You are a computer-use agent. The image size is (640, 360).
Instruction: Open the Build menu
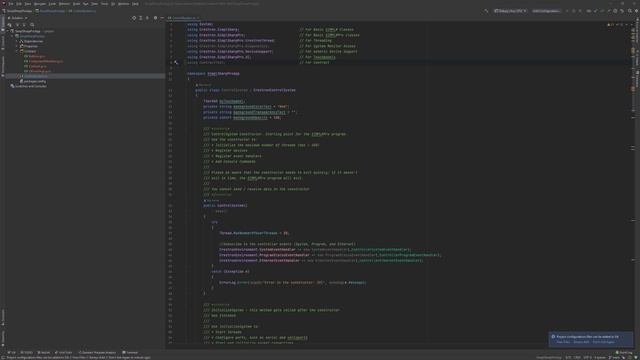click(x=76, y=4)
